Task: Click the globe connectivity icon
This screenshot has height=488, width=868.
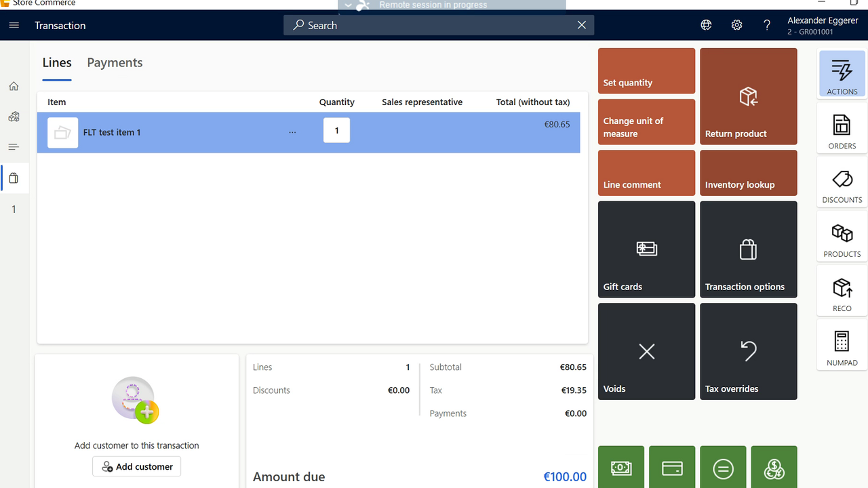Action: [x=706, y=25]
